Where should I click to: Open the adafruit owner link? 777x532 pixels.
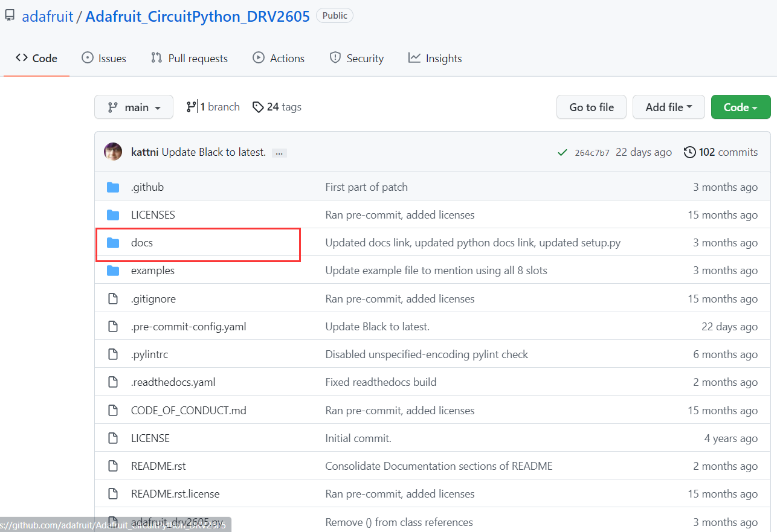coord(47,16)
